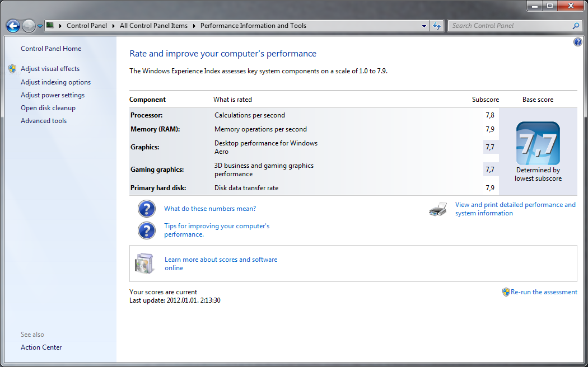Click question icon beside What do these numbers mean

point(147,209)
